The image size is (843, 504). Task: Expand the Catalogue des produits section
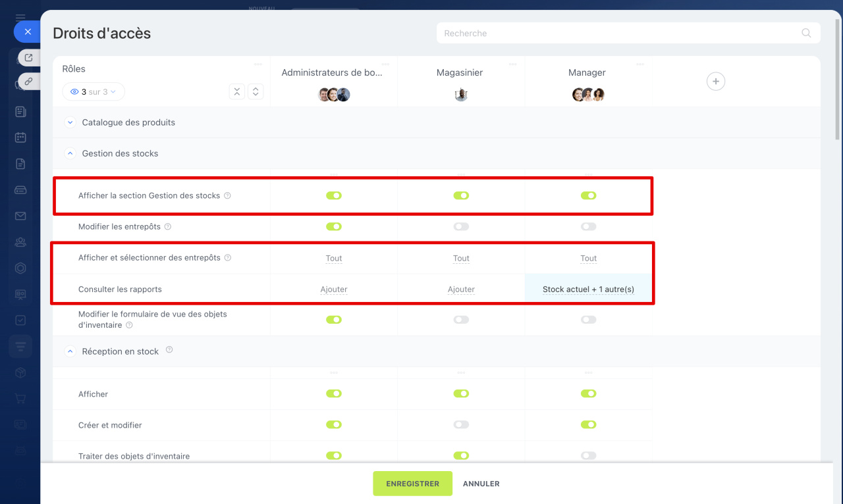(x=70, y=122)
